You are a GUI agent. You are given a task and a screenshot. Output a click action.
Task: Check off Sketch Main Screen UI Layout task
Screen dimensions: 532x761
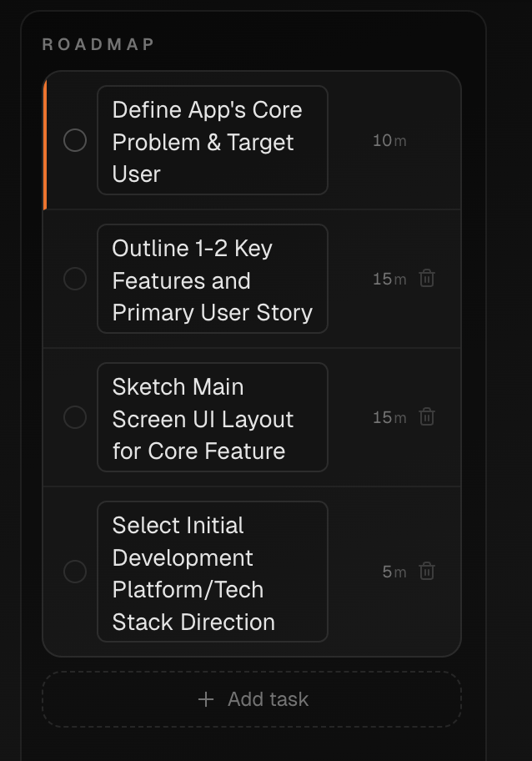[75, 417]
